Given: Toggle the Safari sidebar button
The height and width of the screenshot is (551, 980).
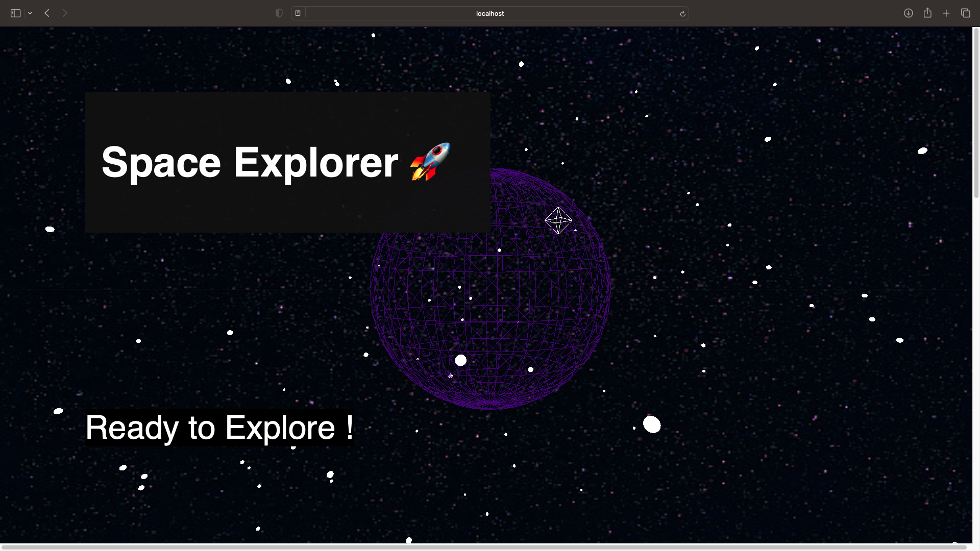Looking at the screenshot, I should click(x=15, y=13).
